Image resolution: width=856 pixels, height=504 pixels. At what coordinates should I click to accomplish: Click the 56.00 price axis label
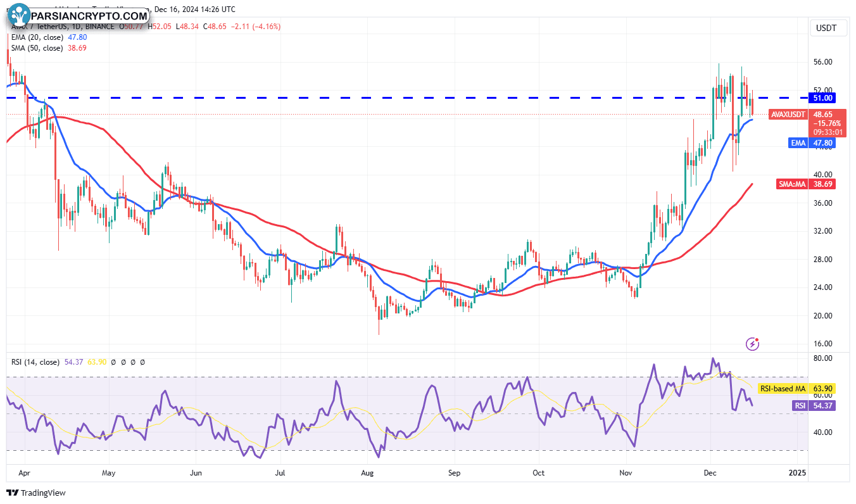click(822, 62)
